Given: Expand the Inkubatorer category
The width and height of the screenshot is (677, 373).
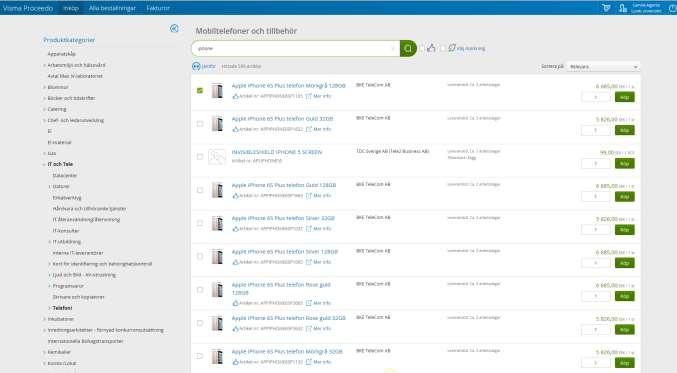Looking at the screenshot, I should (x=44, y=319).
